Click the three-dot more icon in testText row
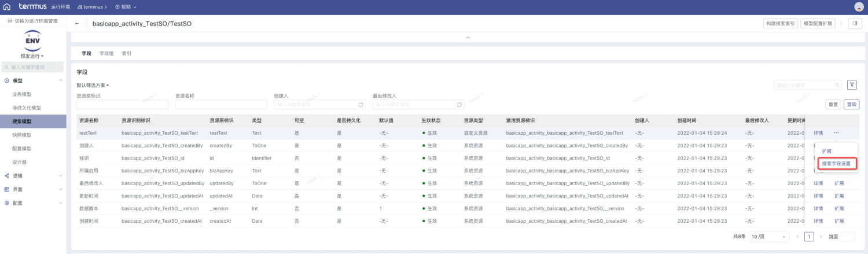Screen dimensions: 868x254 point(836,133)
